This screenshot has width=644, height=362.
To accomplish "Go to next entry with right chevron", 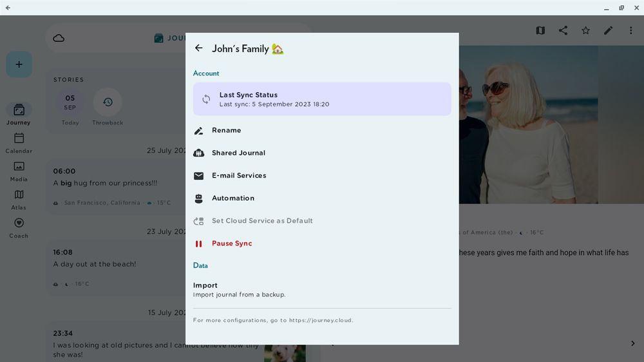I will pyautogui.click(x=633, y=343).
